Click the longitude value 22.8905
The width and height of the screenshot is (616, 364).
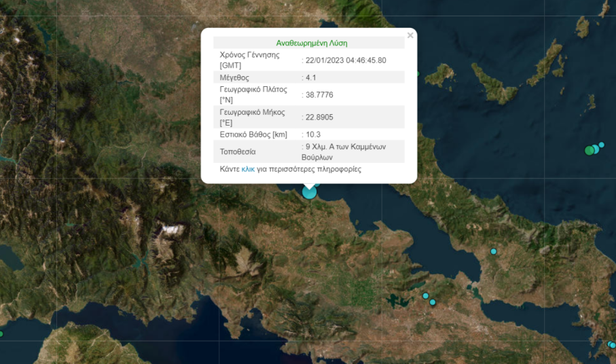(x=319, y=117)
